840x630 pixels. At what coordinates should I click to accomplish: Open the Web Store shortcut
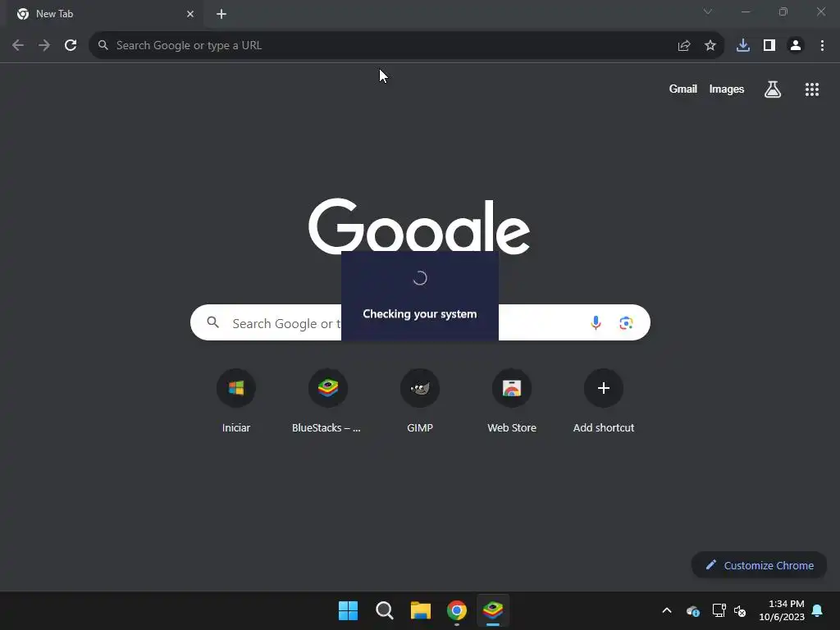point(512,400)
